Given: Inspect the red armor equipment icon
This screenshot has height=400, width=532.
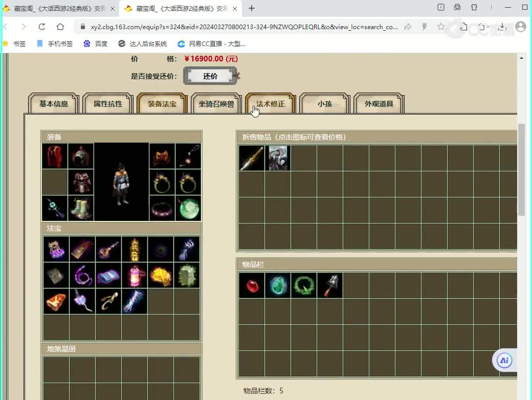Looking at the screenshot, I should pyautogui.click(x=81, y=182).
